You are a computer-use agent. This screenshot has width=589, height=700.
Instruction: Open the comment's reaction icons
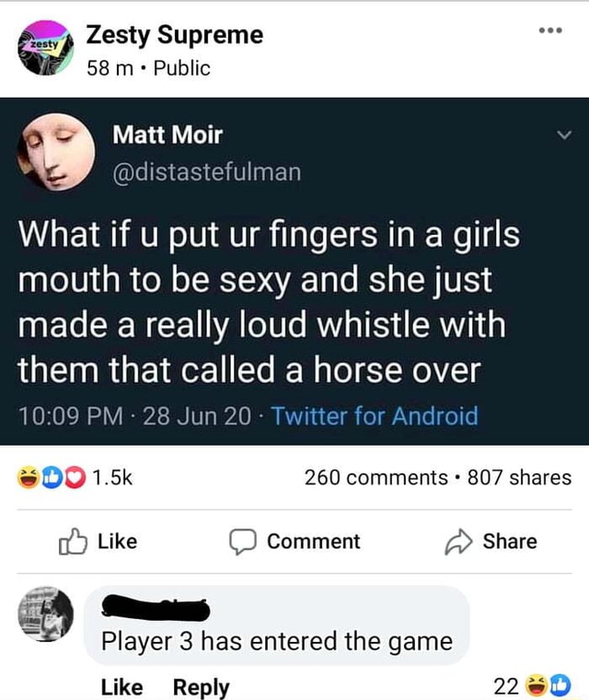pos(547,686)
